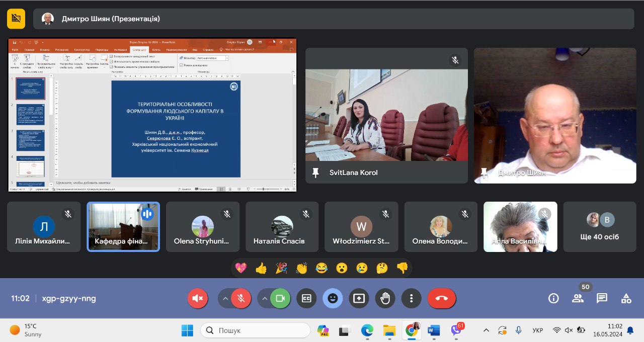Toggle the microphone mute button

(x=242, y=298)
